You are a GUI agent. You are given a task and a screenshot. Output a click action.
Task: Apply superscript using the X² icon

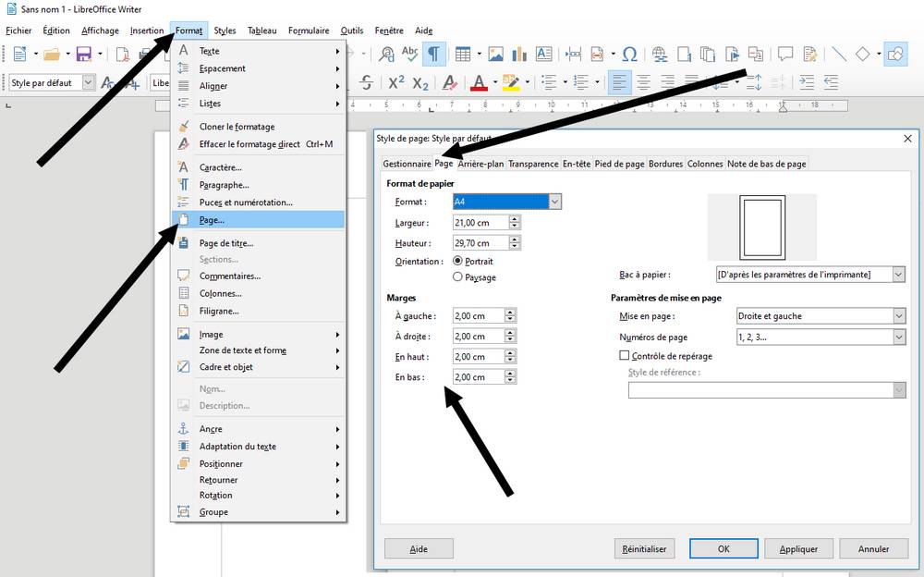point(396,82)
